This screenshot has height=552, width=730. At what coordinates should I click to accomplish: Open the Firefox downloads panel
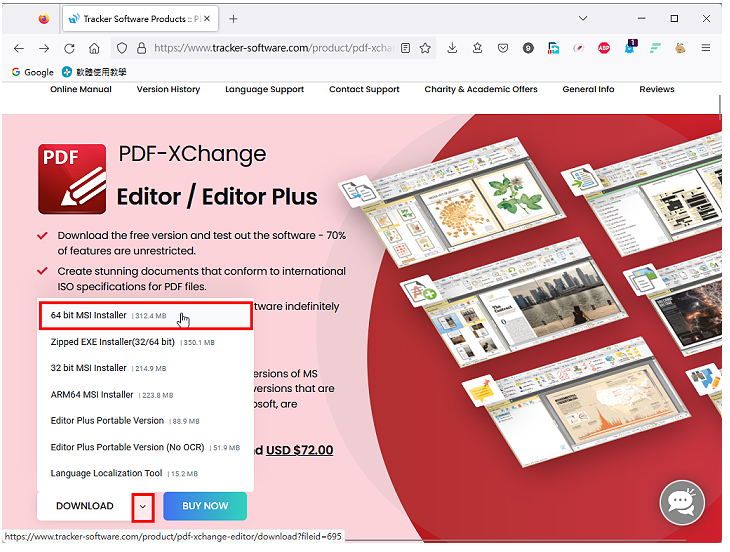coord(452,48)
